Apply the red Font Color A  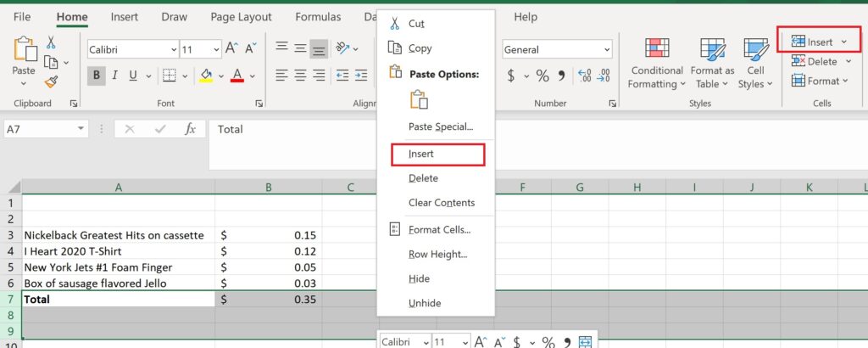[237, 76]
